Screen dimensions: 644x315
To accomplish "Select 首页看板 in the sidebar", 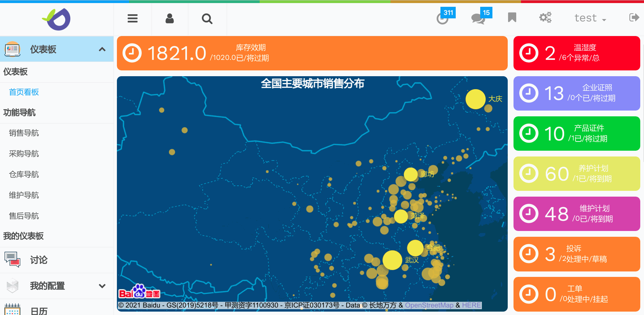I will pyautogui.click(x=24, y=92).
